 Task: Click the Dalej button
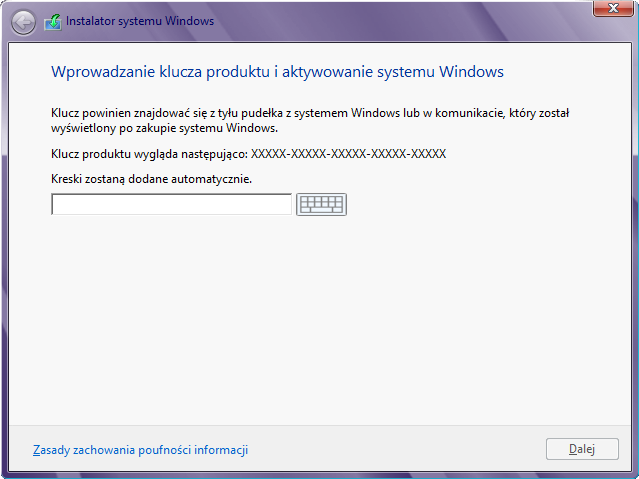click(582, 449)
